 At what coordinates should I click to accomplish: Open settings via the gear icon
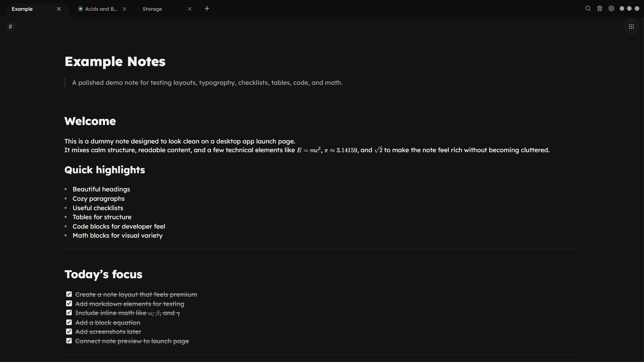pos(611,8)
